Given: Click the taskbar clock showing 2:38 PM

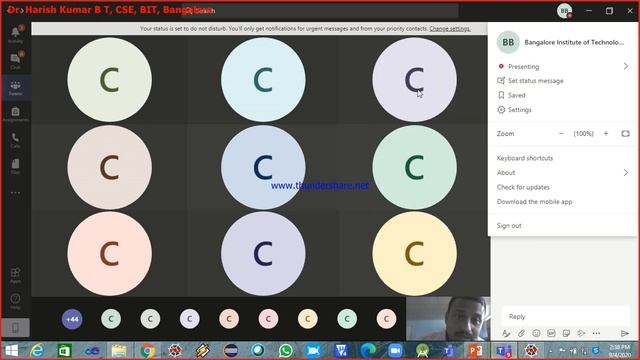Looking at the screenshot, I should pos(619,351).
